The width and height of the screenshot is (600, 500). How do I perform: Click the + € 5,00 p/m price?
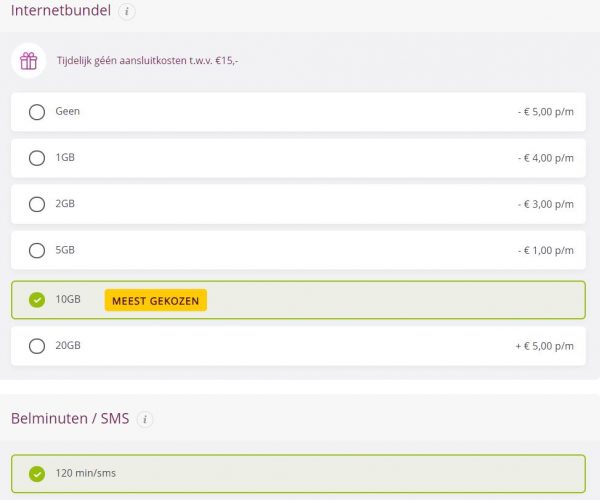pyautogui.click(x=544, y=346)
